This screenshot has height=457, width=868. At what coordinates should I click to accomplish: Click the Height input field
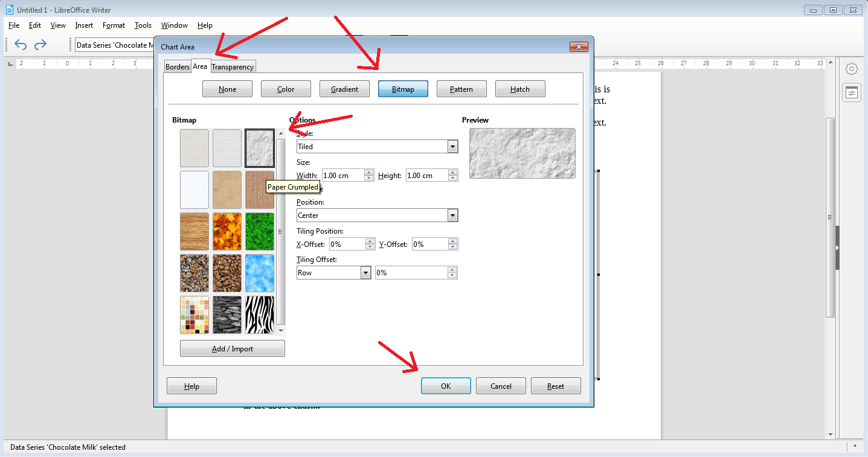coord(426,175)
